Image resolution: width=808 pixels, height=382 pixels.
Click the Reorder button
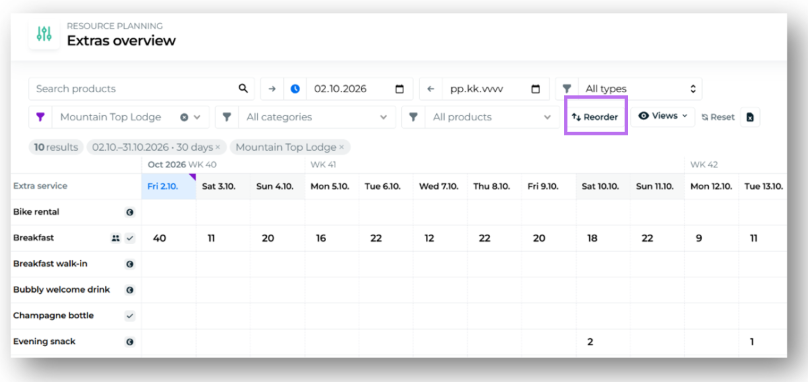click(595, 117)
